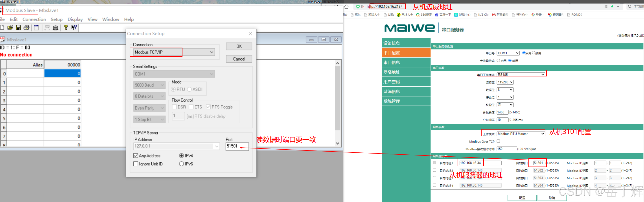Screen dimensions: 644x202
Task: Click the browser search magnifier icon
Action: tap(629, 7)
